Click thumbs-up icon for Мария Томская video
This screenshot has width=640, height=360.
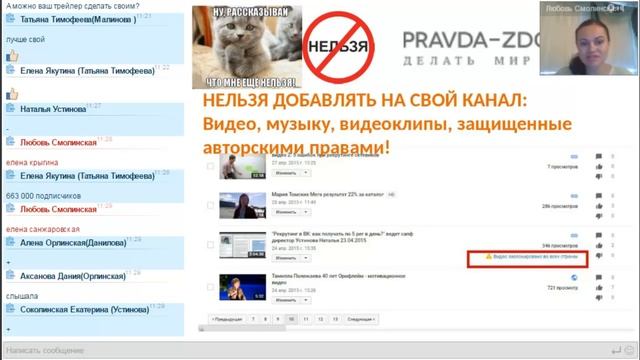[599, 206]
